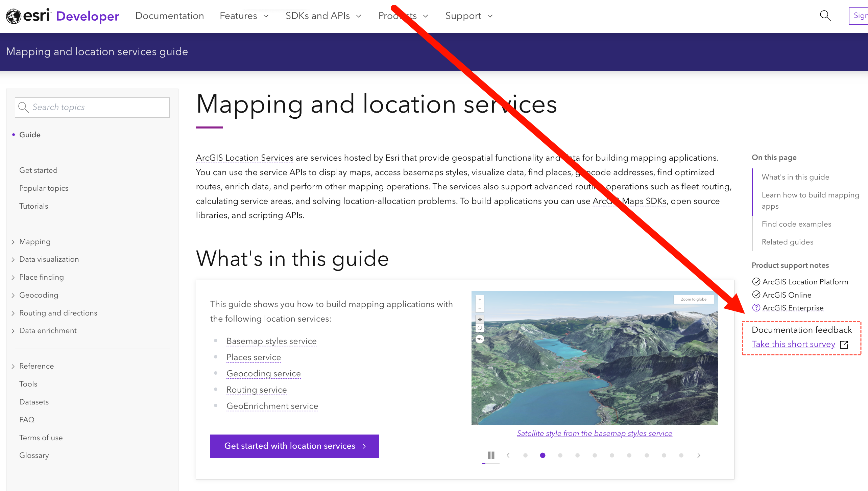Click the compass icon on the map
The image size is (868, 491).
click(480, 339)
